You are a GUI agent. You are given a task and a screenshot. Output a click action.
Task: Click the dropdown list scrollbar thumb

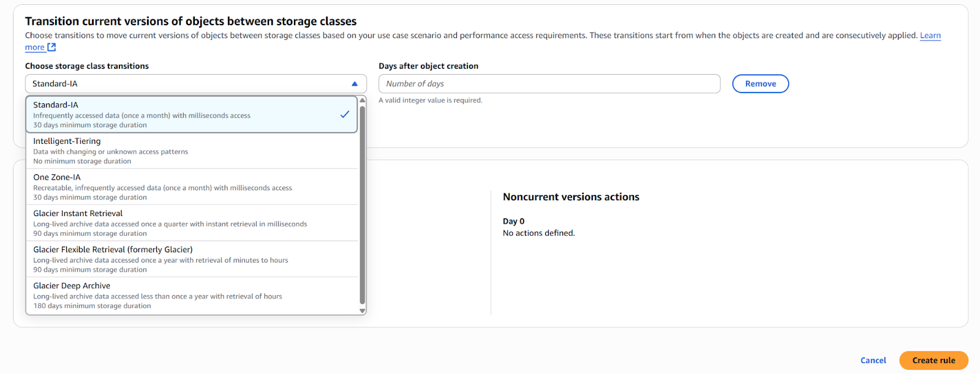pos(362,205)
